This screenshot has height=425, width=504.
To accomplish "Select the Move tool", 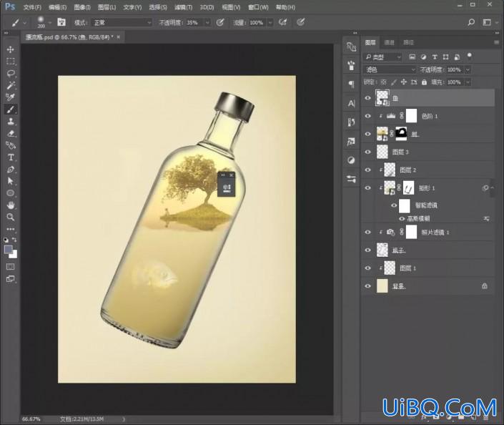I will click(x=10, y=49).
